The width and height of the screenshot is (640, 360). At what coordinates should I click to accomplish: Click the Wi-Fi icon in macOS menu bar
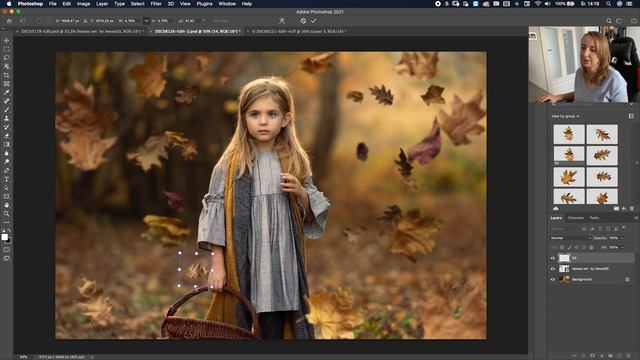point(538,4)
